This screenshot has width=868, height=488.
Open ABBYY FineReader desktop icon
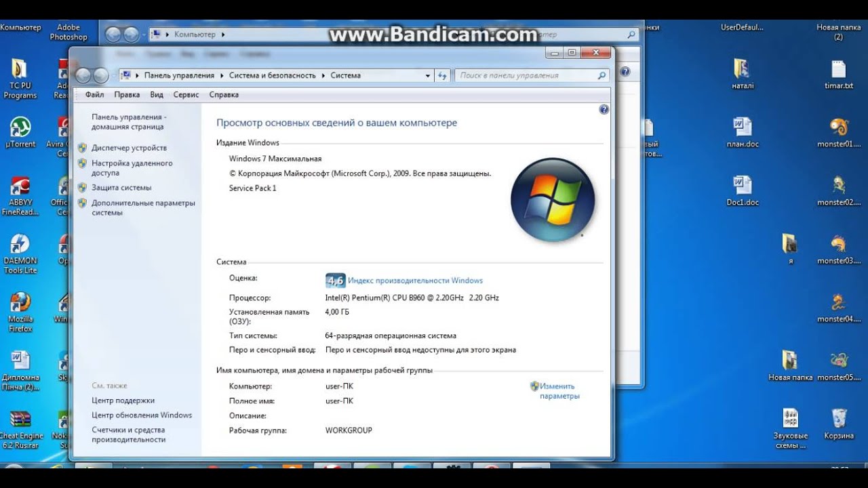pyautogui.click(x=20, y=196)
